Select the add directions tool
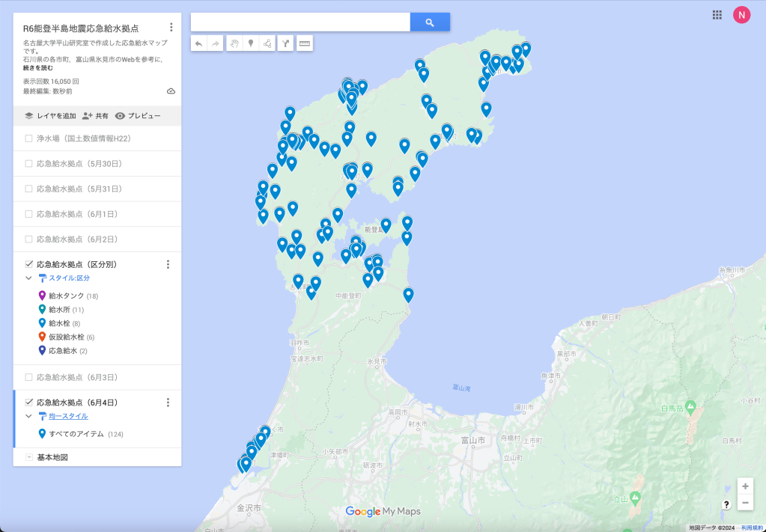 tap(285, 44)
